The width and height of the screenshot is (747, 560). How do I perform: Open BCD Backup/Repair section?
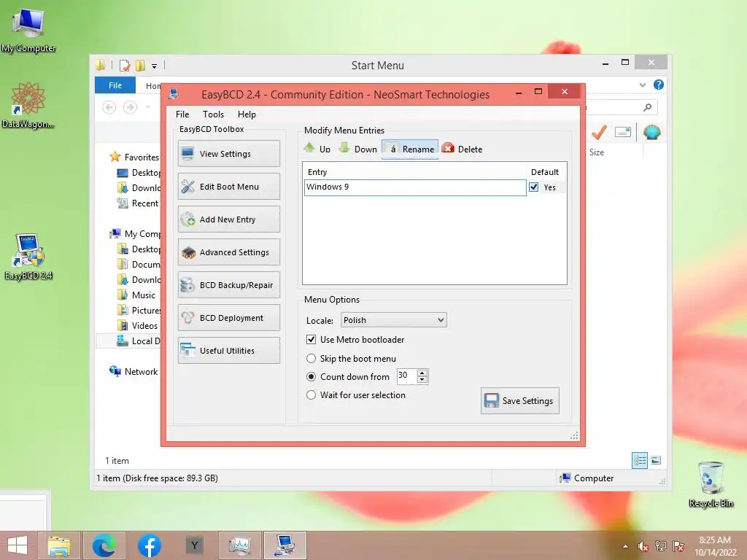coord(228,285)
